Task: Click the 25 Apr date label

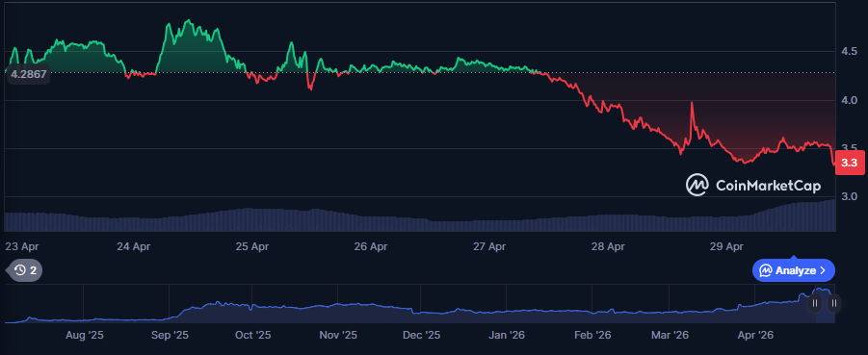Action: (x=252, y=246)
